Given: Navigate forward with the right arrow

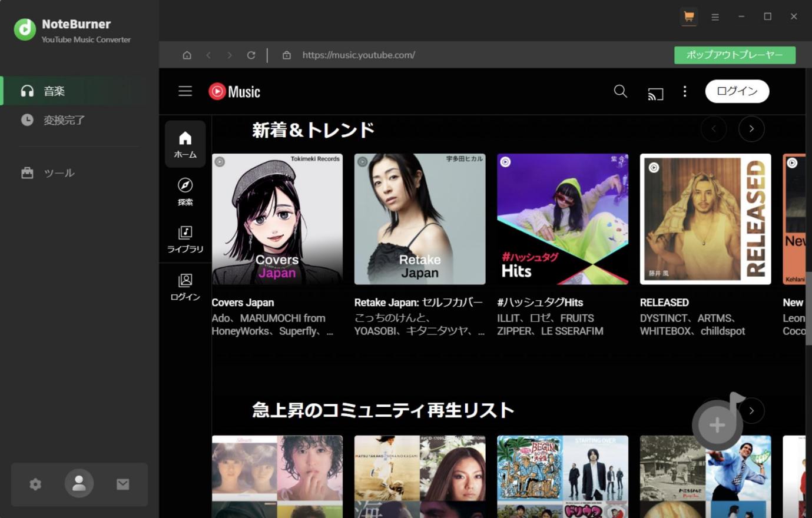Looking at the screenshot, I should point(230,55).
